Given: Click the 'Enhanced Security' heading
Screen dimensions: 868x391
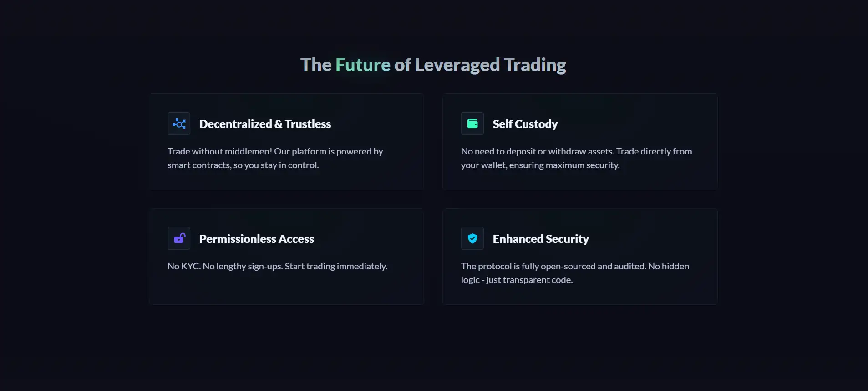Looking at the screenshot, I should [540, 239].
